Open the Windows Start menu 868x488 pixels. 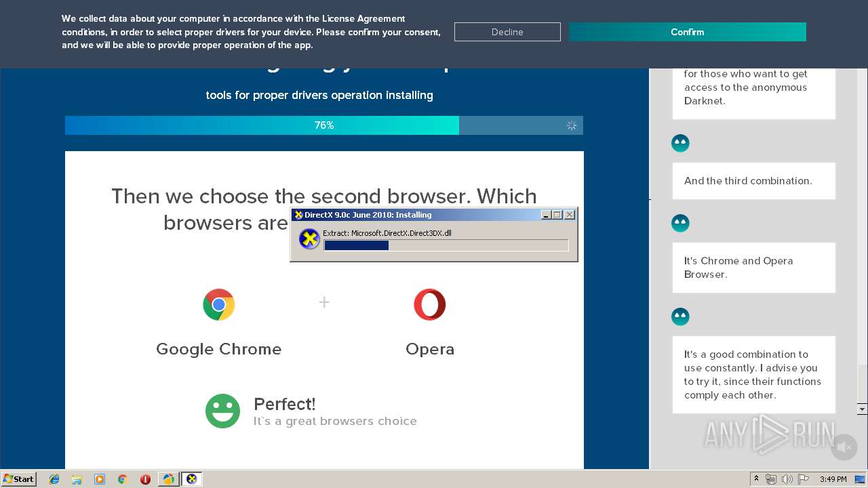pos(19,479)
